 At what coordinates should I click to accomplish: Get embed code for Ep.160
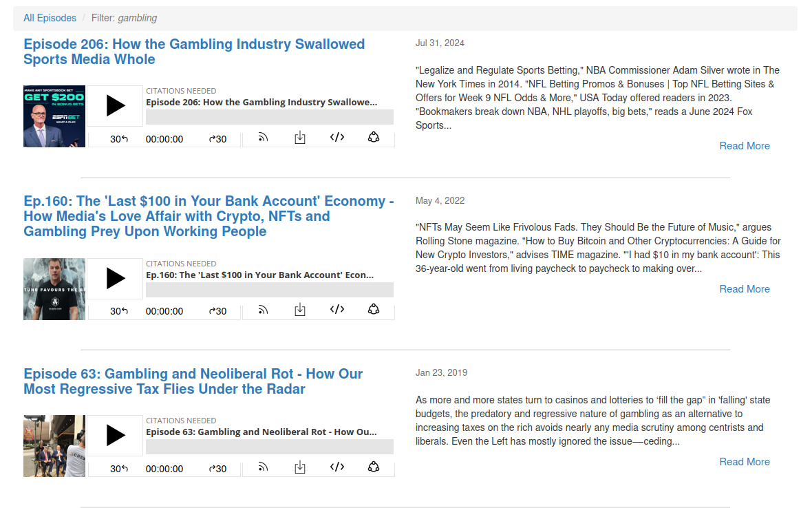(x=336, y=310)
